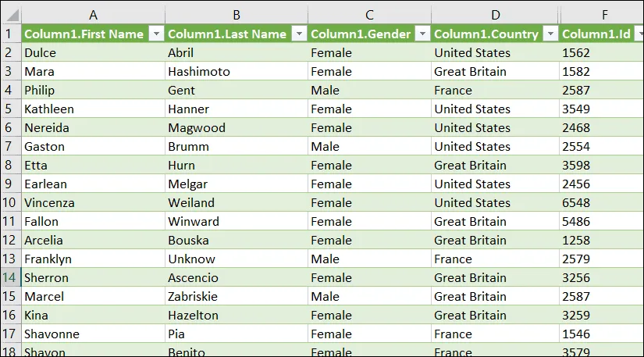
Task: Click the select-all corner triangle
Action: click(10, 15)
